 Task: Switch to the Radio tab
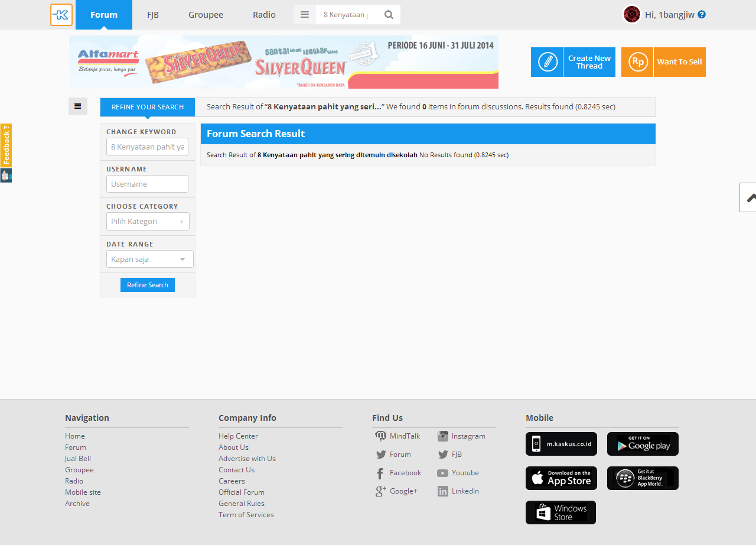click(x=264, y=15)
